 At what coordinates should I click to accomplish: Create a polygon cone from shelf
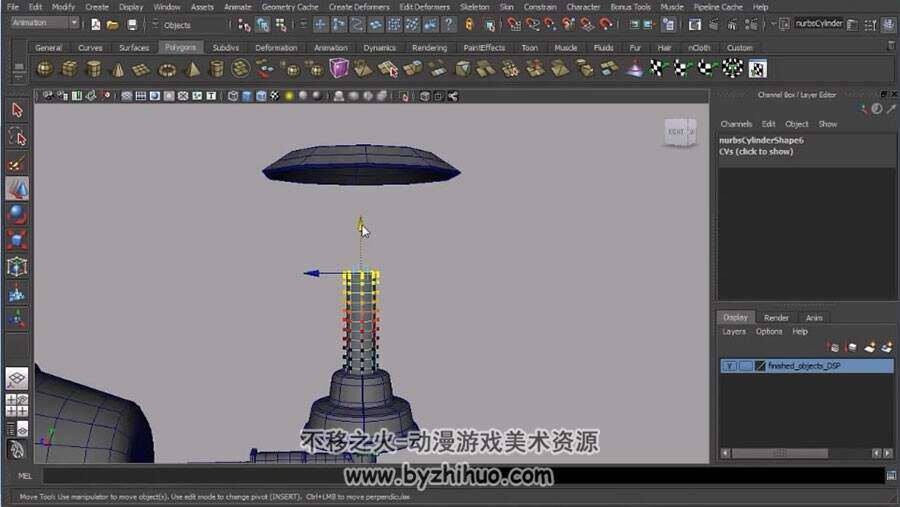(118, 69)
